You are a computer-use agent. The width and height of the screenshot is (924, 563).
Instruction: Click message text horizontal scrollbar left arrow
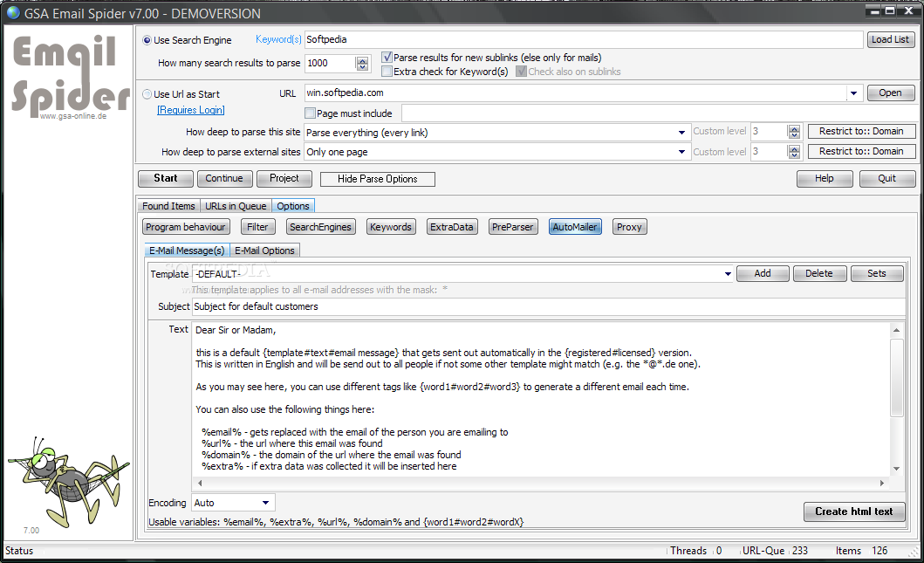tap(200, 483)
